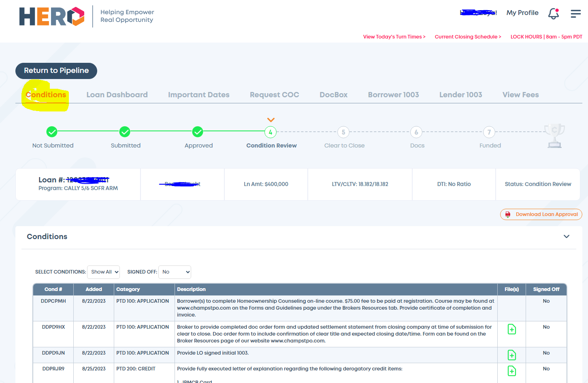Screen dimensions: 588x383
Task: Click LTV/CLTV: 18.182/18.182 text
Action: [x=360, y=184]
